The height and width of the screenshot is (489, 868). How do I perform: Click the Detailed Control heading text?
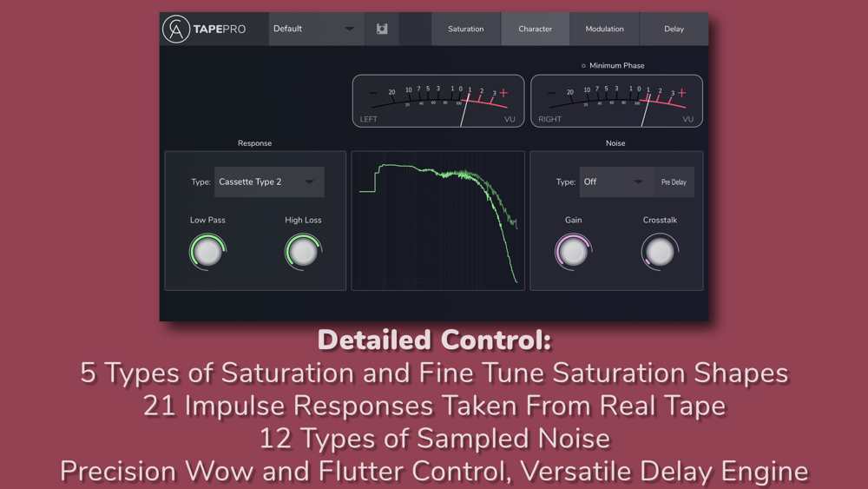[x=435, y=340]
